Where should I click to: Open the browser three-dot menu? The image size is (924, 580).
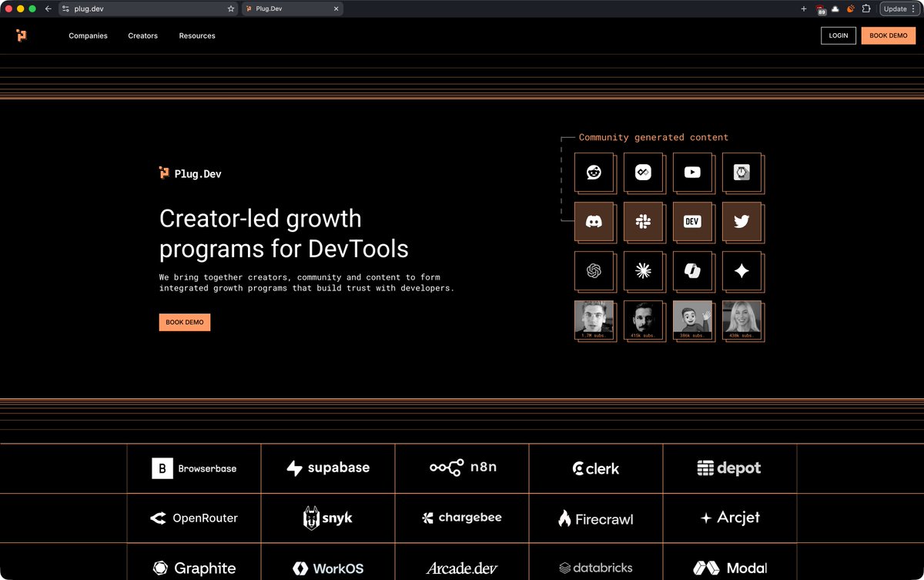(913, 8)
